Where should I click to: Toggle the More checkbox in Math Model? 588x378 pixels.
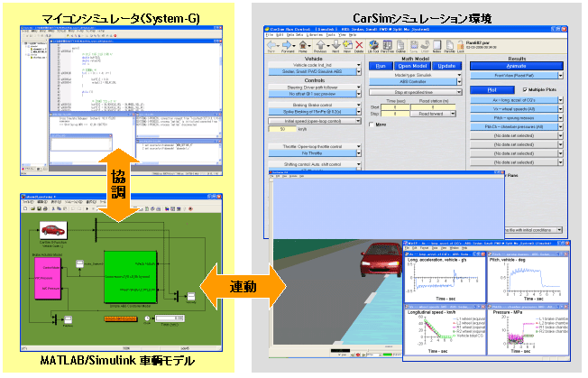[x=372, y=124]
